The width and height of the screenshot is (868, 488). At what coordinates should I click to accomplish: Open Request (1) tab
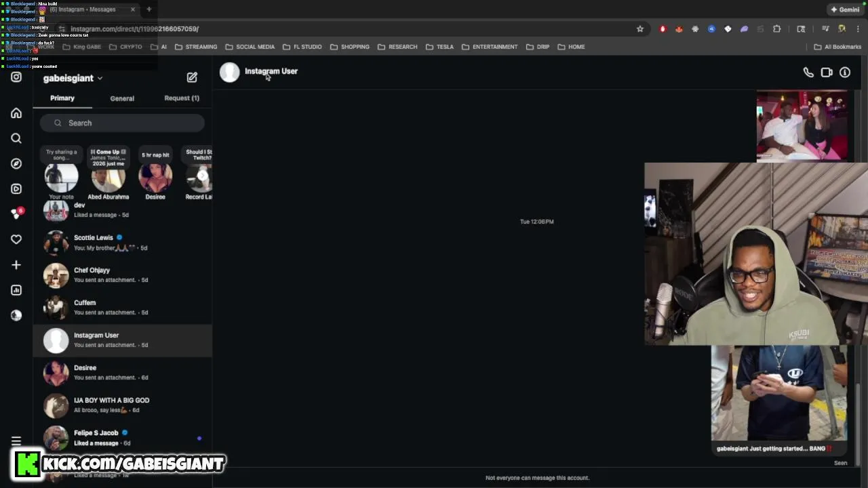(x=182, y=98)
